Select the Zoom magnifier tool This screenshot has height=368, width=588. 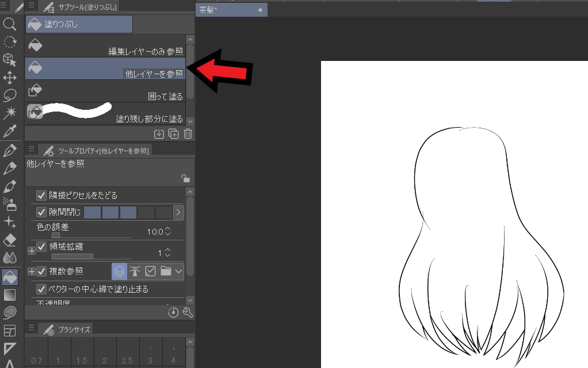tap(9, 24)
